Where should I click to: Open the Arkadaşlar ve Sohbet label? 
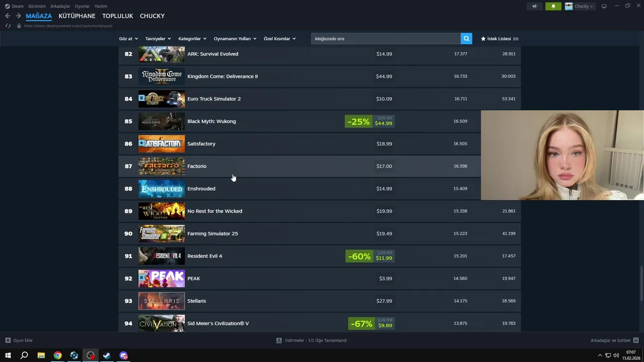[610, 340]
